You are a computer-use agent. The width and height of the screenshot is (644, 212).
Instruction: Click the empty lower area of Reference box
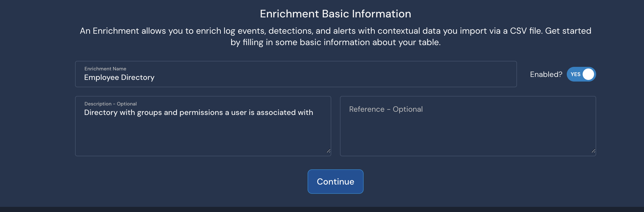(x=468, y=139)
